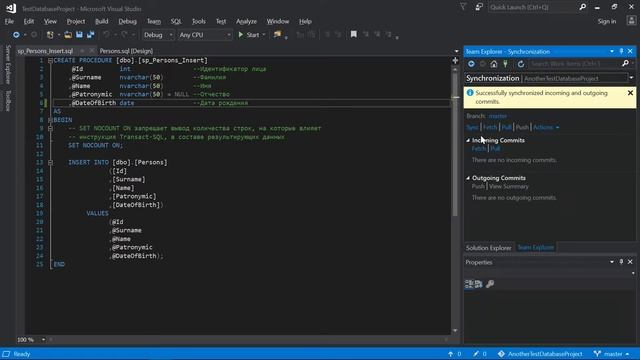Click the Redo toolbar icon
This screenshot has height=360, width=640.
click(x=124, y=35)
